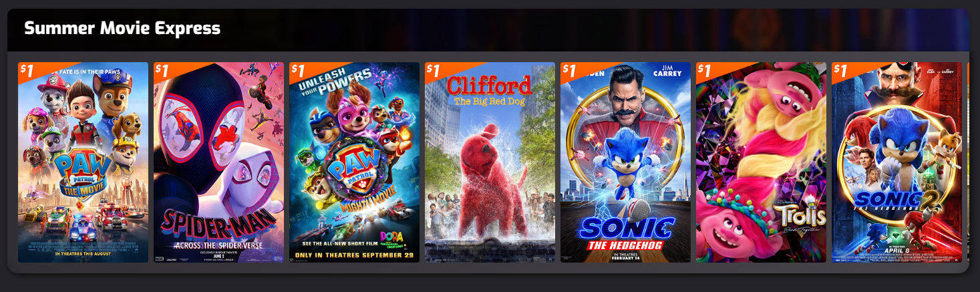Click the $1 badge on Paw Patrol The Movie
The image size is (980, 292).
[27, 69]
